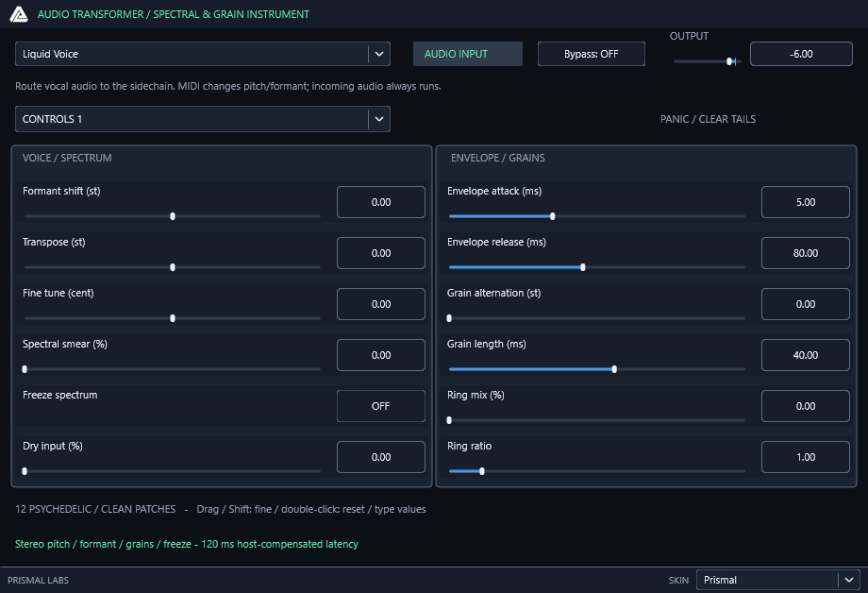Click the Envelope attack value 5.00
Image resolution: width=868 pixels, height=593 pixels.
806,202
